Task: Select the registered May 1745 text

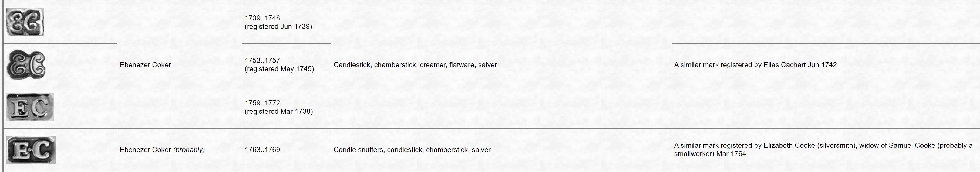Action: tap(279, 69)
